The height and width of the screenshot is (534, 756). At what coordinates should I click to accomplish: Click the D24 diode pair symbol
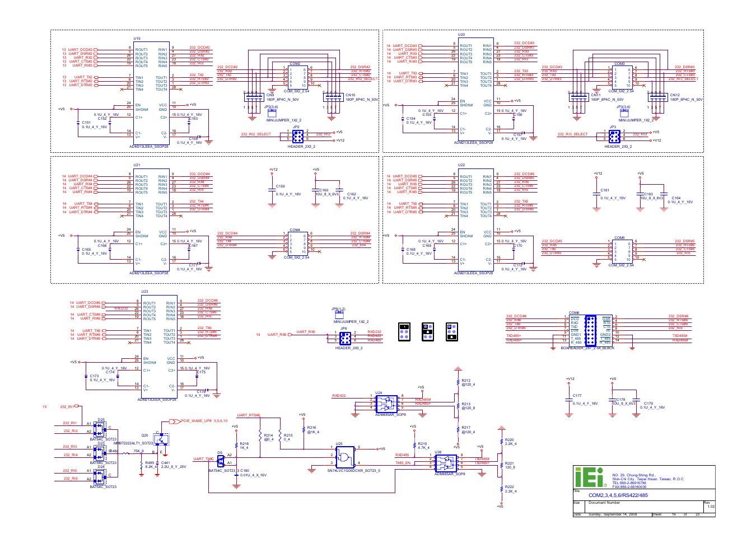click(x=99, y=477)
